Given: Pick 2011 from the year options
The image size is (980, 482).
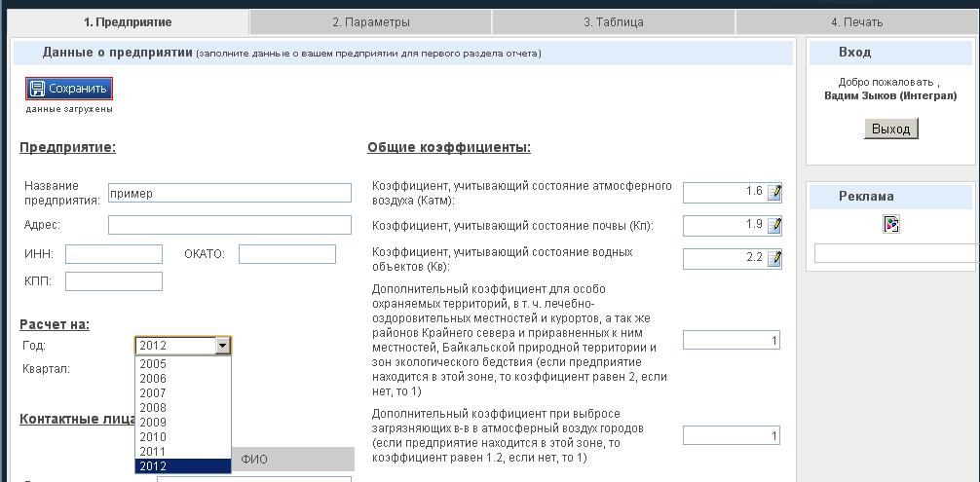Looking at the screenshot, I should coord(153,452).
